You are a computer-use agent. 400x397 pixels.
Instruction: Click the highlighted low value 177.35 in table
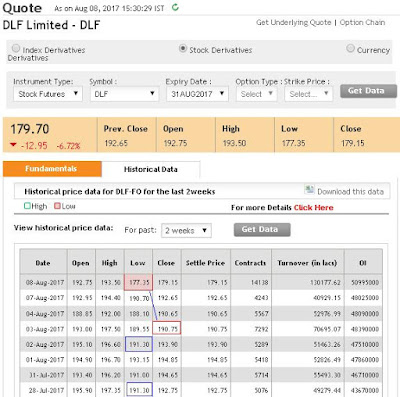pyautogui.click(x=138, y=282)
